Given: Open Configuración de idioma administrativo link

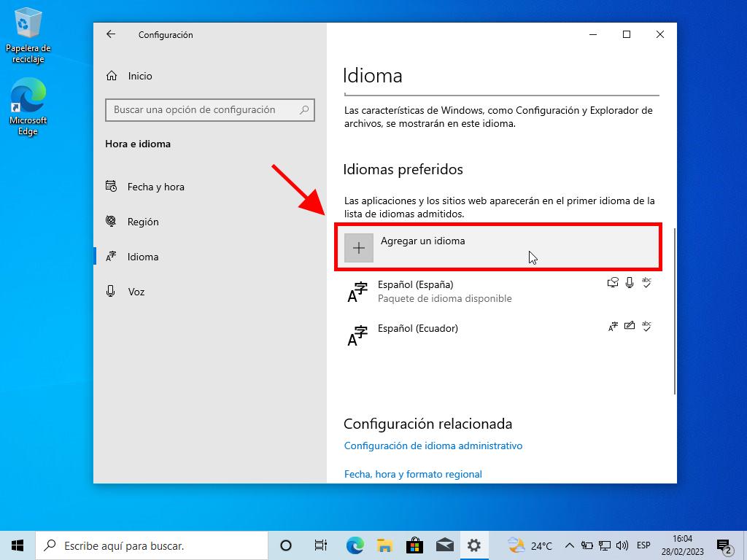Looking at the screenshot, I should pos(433,446).
